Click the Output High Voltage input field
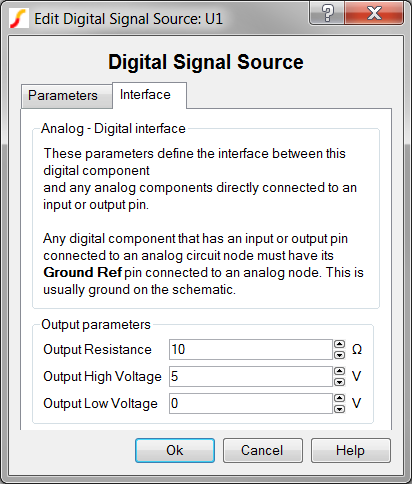The height and width of the screenshot is (484, 412). point(251,377)
